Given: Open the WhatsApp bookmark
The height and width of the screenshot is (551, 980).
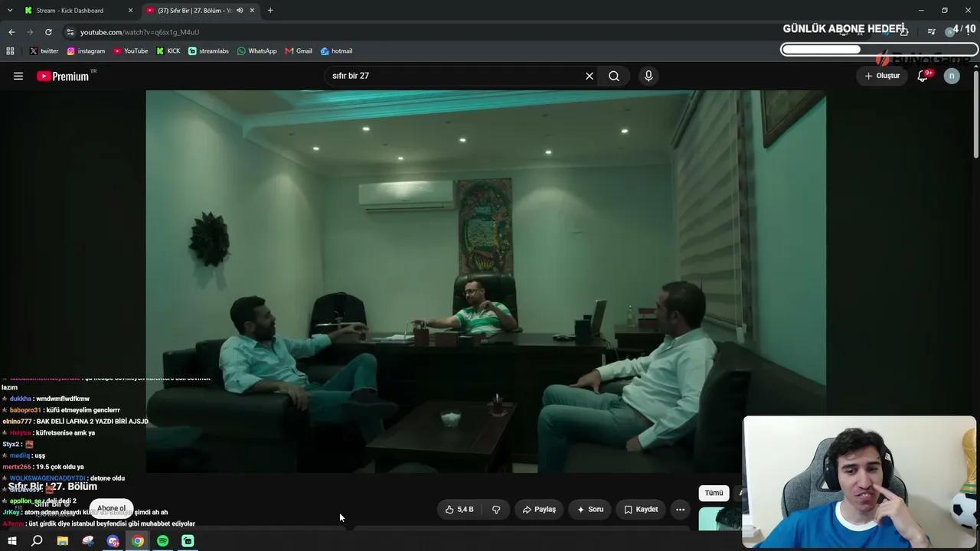Looking at the screenshot, I should (x=256, y=51).
